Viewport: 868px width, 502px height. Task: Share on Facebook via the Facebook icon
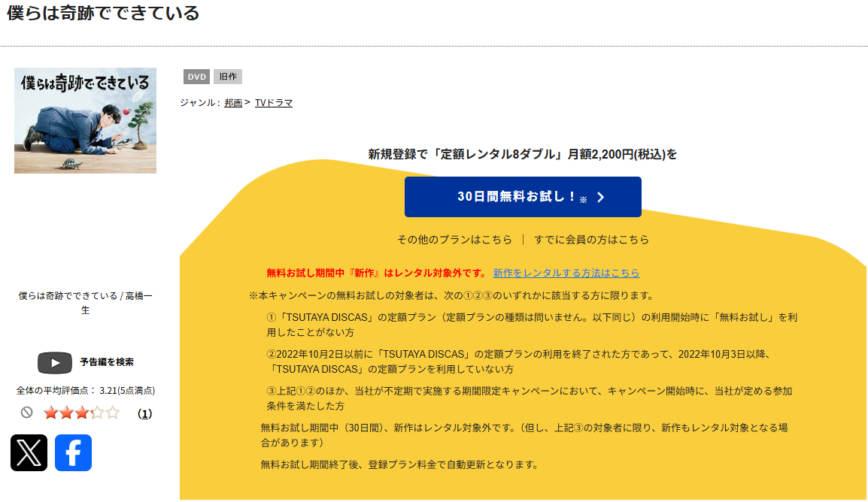(x=73, y=453)
